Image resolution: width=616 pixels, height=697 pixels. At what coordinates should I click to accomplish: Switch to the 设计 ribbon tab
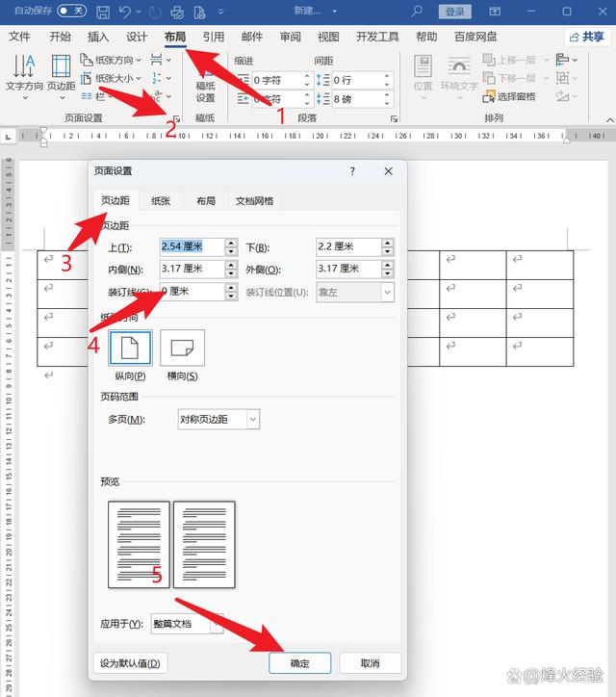point(137,37)
